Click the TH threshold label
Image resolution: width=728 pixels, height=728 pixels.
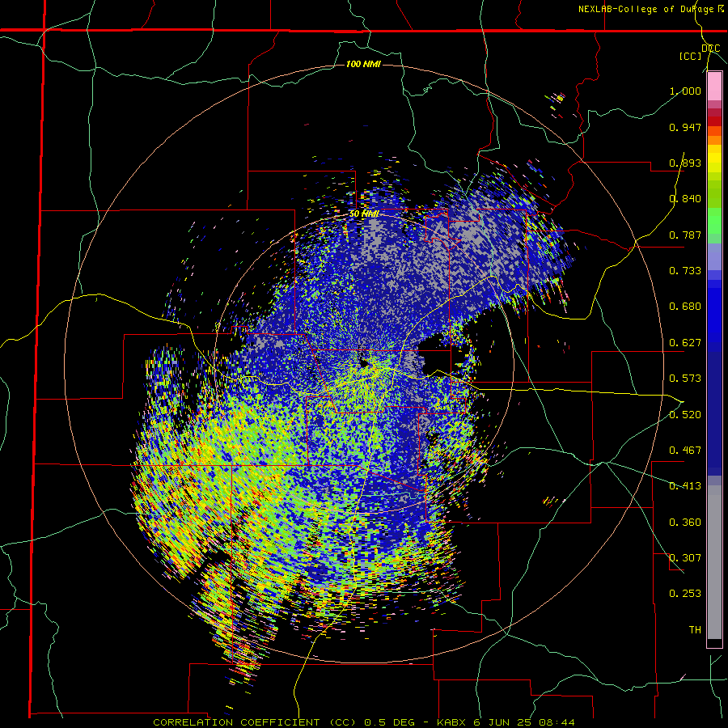coord(695,630)
